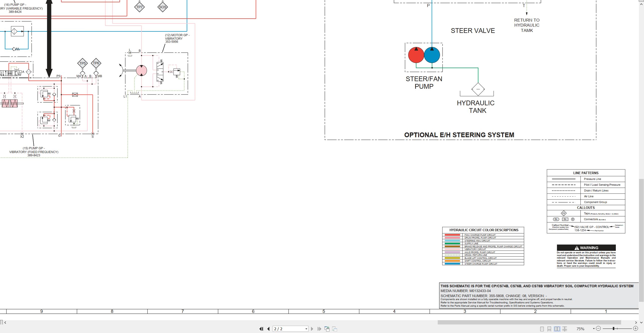The height and width of the screenshot is (333, 644).
Task: Click the TP5 test port diamond
Action: (83, 63)
